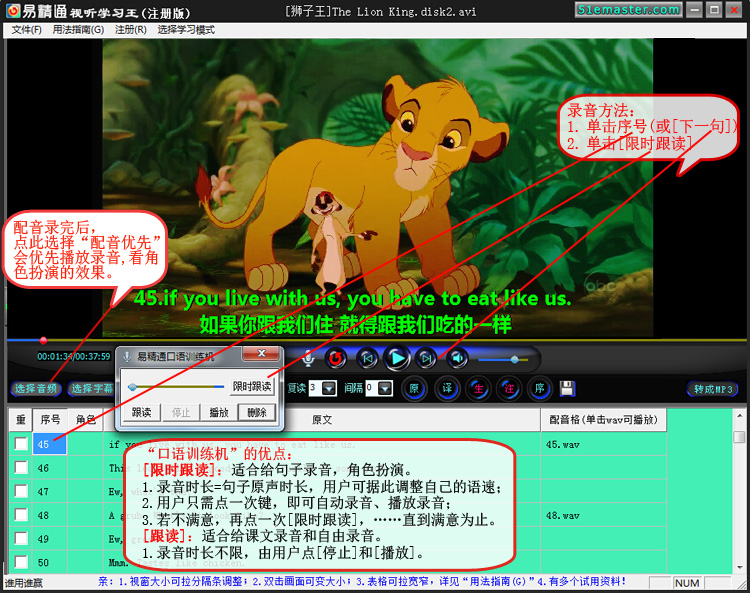Screen dimensions: 750x593
Task: Jump to the previous sentence
Action: pyautogui.click(x=367, y=358)
